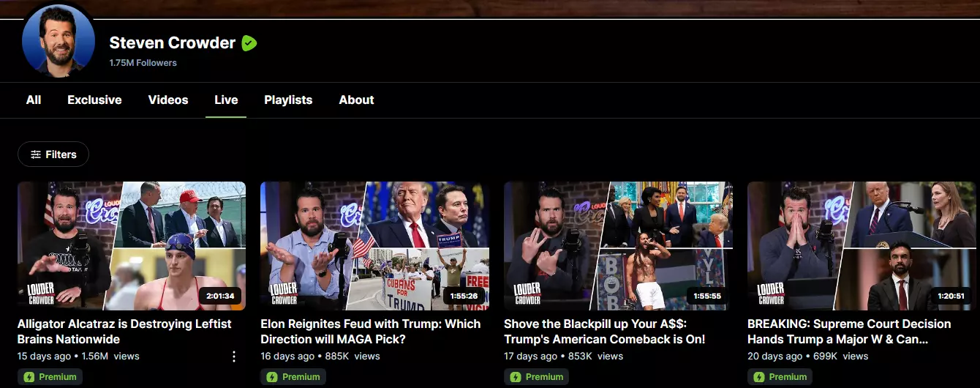Image resolution: width=980 pixels, height=388 pixels.
Task: Open title 'Shove the Blackpill up Your A$$'
Action: point(605,332)
